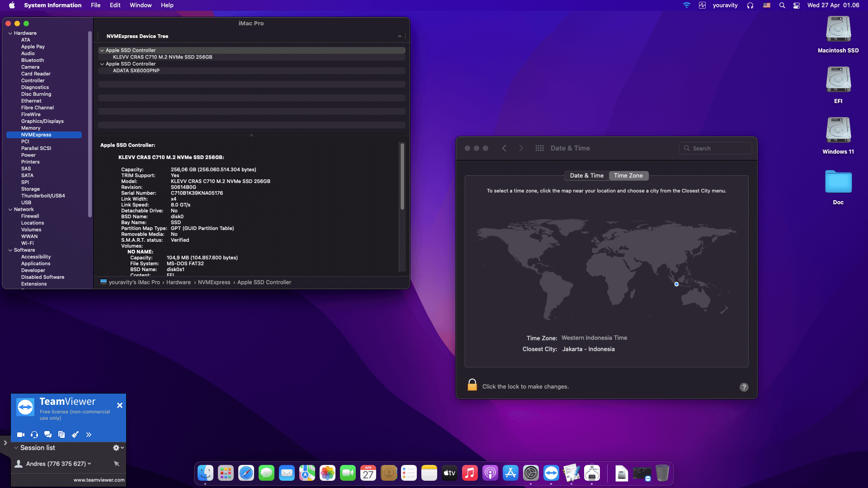Go back in Date & Time window
Viewport: 868px width, 488px height.
(x=504, y=148)
